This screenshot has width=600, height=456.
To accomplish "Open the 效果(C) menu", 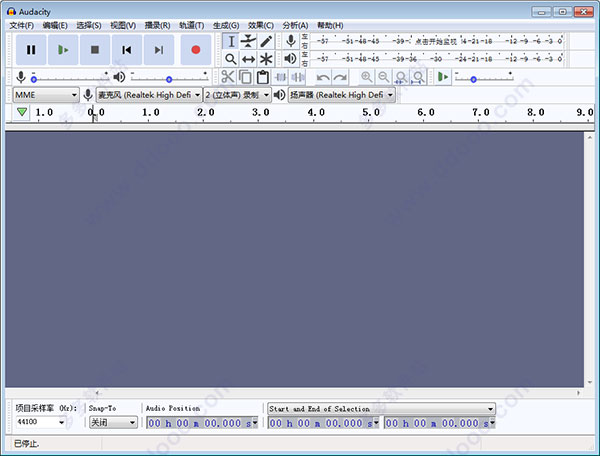I will click(261, 26).
